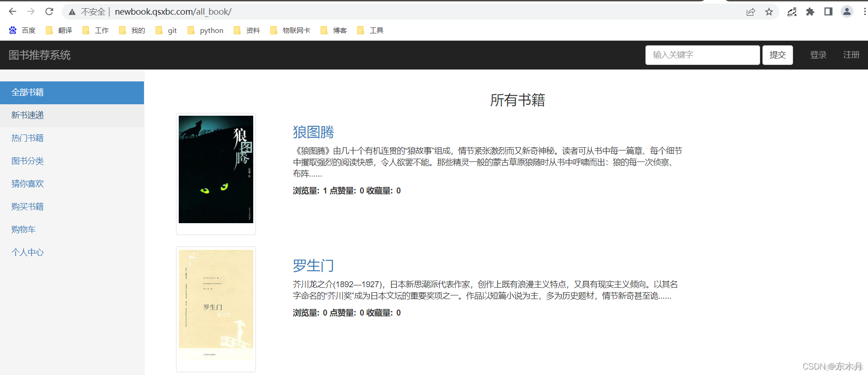868x375 pixels.
Task: Click the 提交 submit button
Action: pyautogui.click(x=777, y=55)
